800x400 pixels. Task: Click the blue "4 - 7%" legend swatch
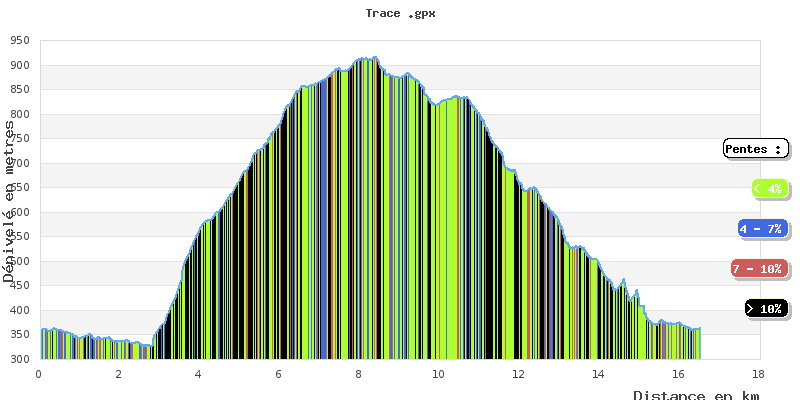pyautogui.click(x=762, y=229)
